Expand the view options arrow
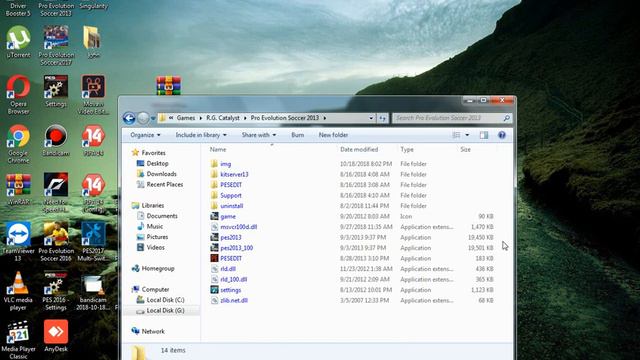This screenshot has width=640, height=360. pos(467,135)
